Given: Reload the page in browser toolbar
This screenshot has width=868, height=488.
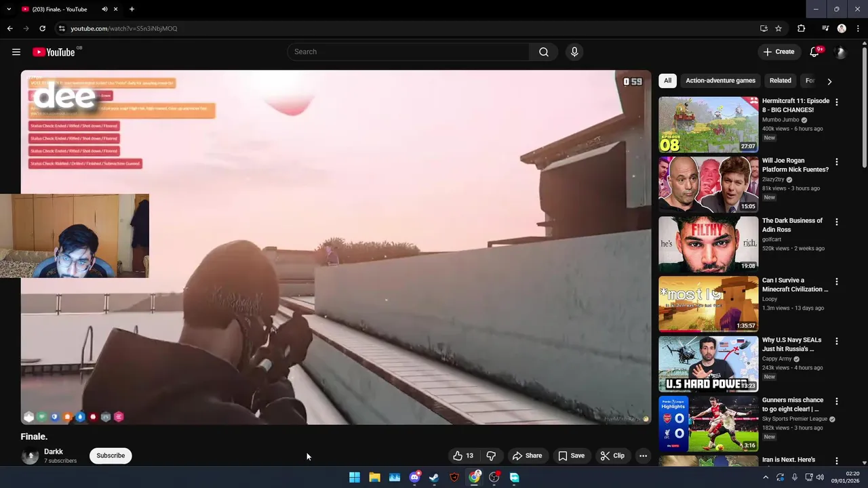Looking at the screenshot, I should click(x=42, y=28).
